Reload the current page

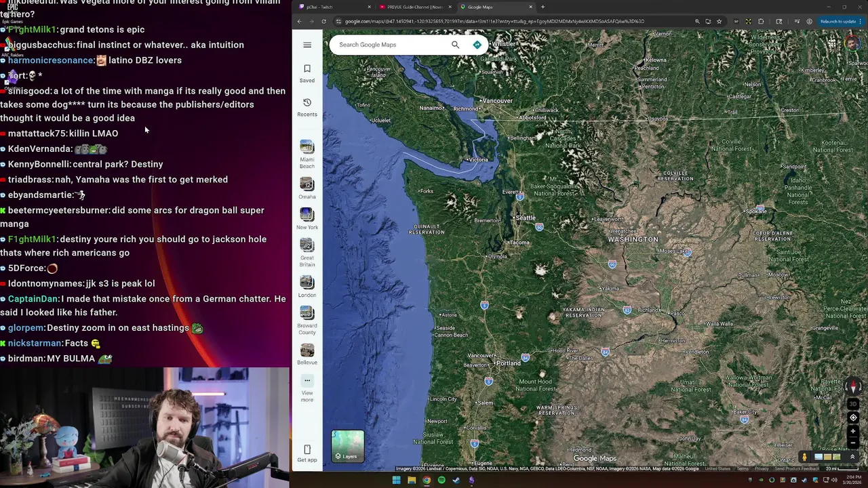coord(324,21)
